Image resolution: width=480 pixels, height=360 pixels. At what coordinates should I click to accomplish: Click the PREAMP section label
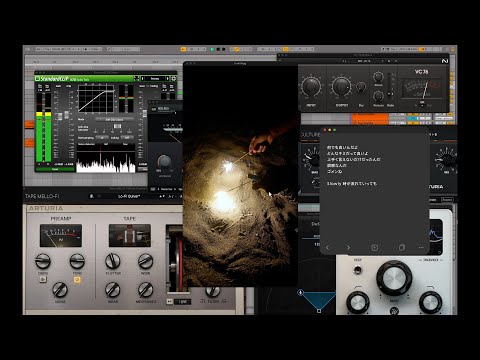coord(61,219)
